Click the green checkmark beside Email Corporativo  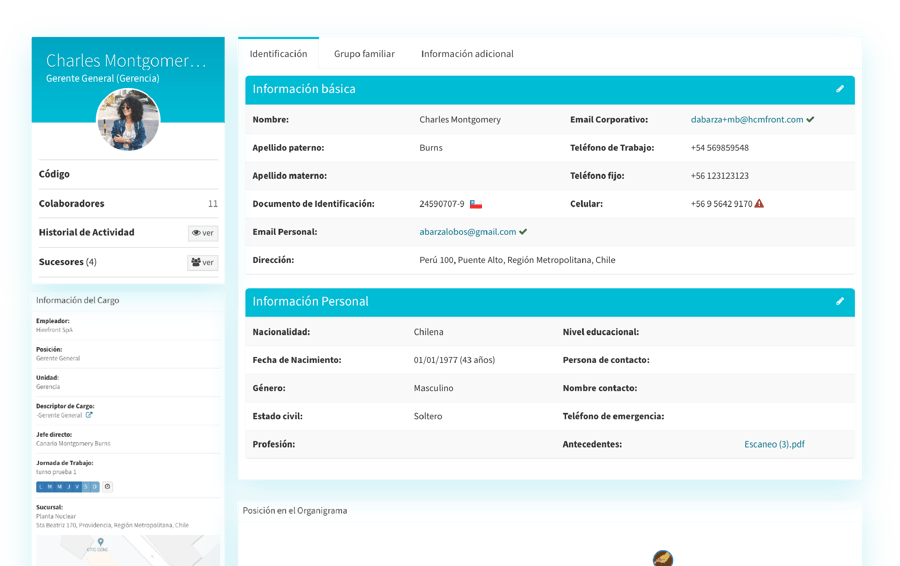click(810, 120)
